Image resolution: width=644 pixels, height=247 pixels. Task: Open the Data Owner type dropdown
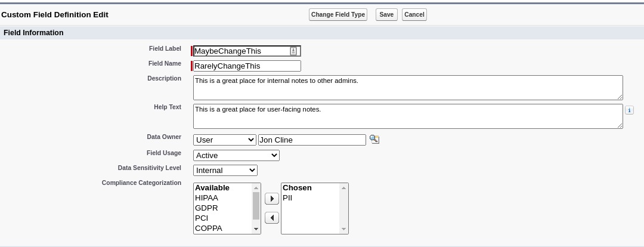pyautogui.click(x=225, y=140)
